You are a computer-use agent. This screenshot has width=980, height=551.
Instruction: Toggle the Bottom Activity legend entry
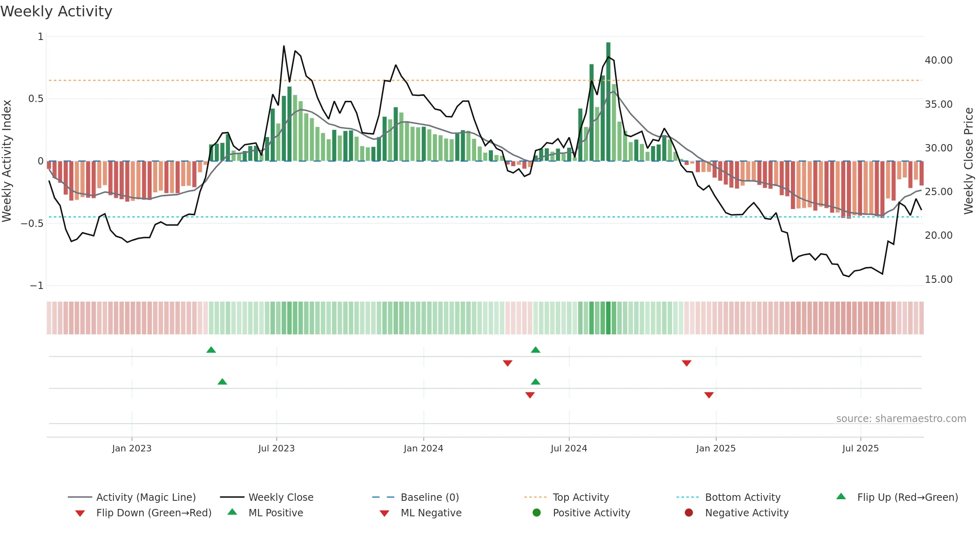coord(728,497)
